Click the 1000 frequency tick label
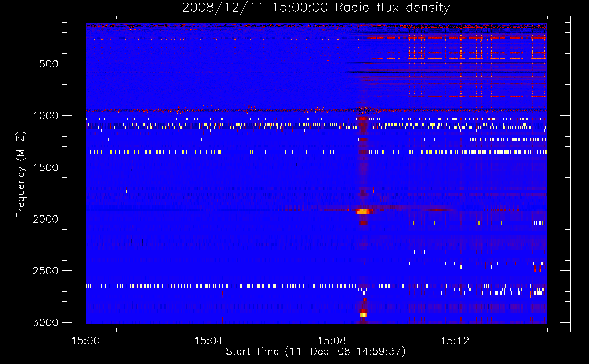The width and height of the screenshot is (589, 364). click(x=46, y=116)
